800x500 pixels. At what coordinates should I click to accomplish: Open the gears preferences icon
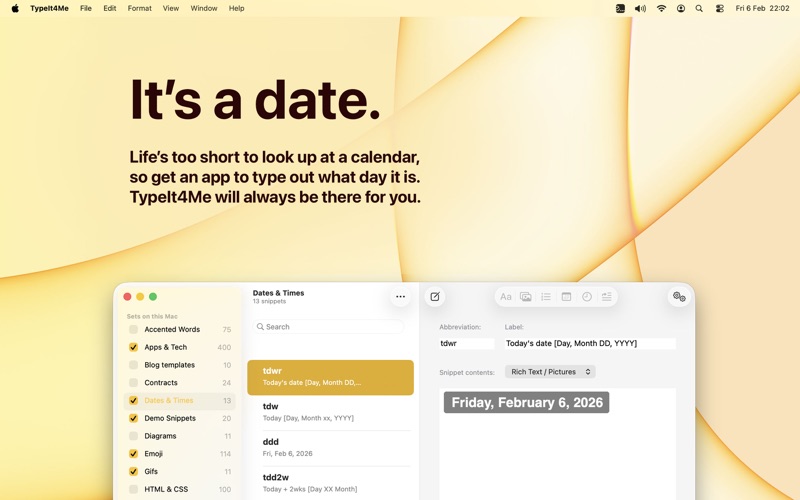(x=679, y=297)
